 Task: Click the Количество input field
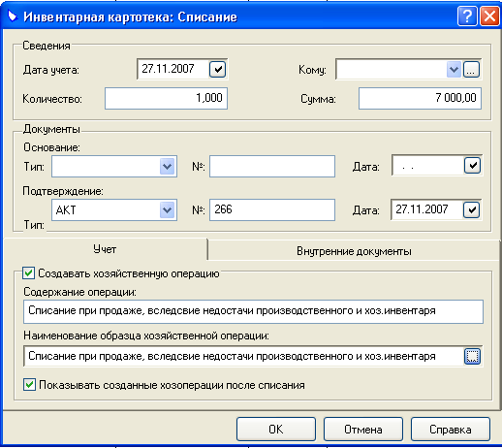166,98
